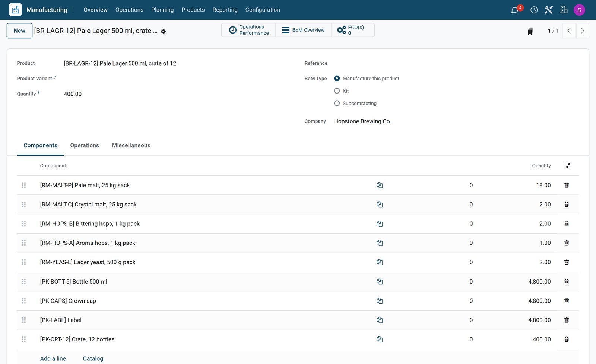The width and height of the screenshot is (596, 364).
Task: Open the ECO(s) stat button
Action: [x=353, y=30]
